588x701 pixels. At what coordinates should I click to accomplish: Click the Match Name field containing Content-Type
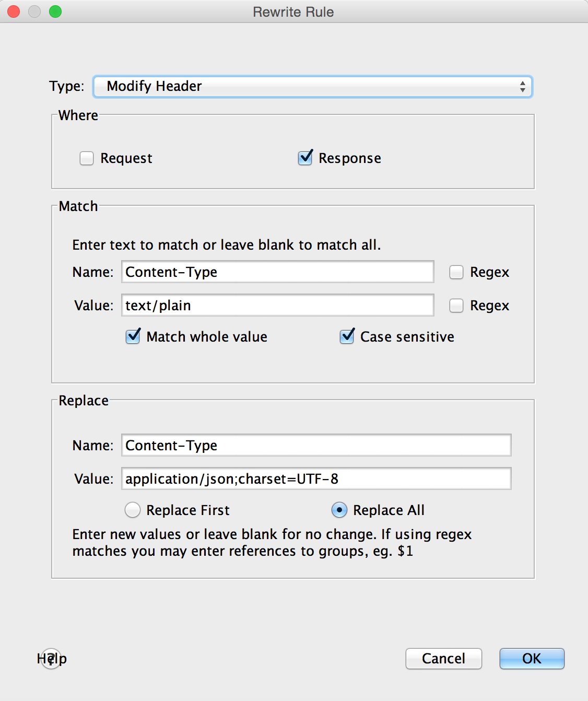tap(277, 272)
